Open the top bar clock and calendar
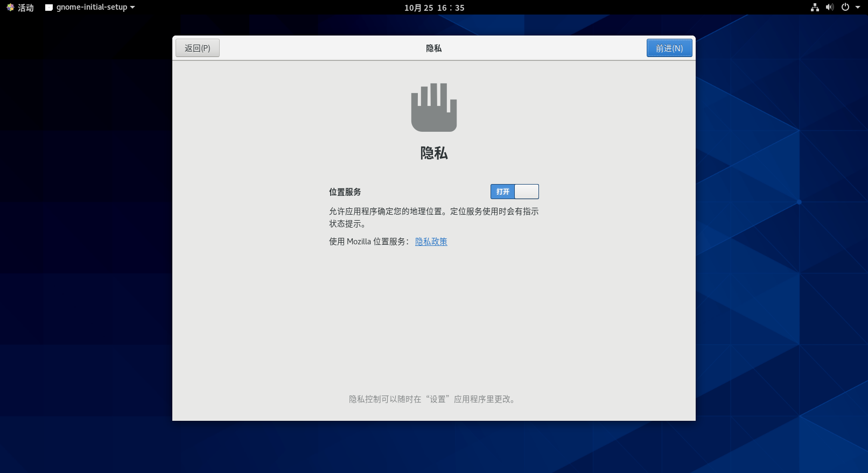Image resolution: width=868 pixels, height=473 pixels. (x=434, y=8)
